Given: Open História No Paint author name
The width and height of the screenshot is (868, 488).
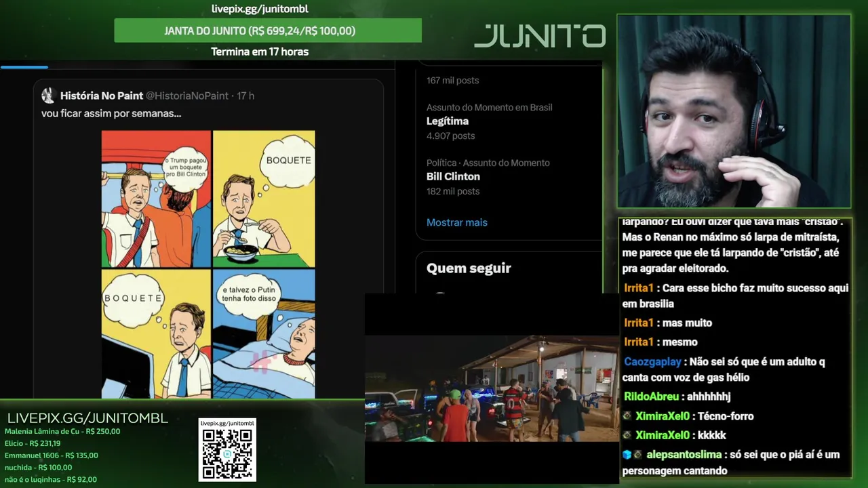Looking at the screenshot, I should (102, 96).
